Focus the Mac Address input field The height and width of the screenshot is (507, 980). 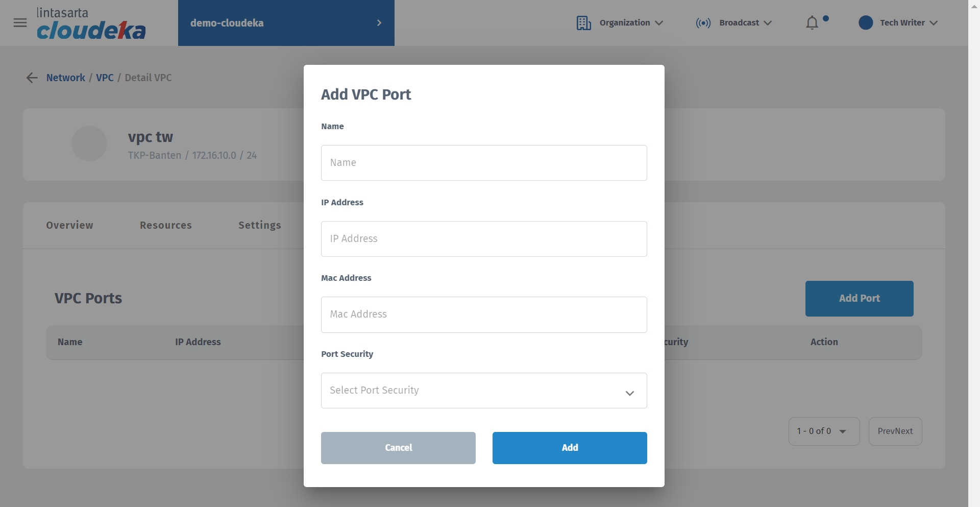pos(483,315)
